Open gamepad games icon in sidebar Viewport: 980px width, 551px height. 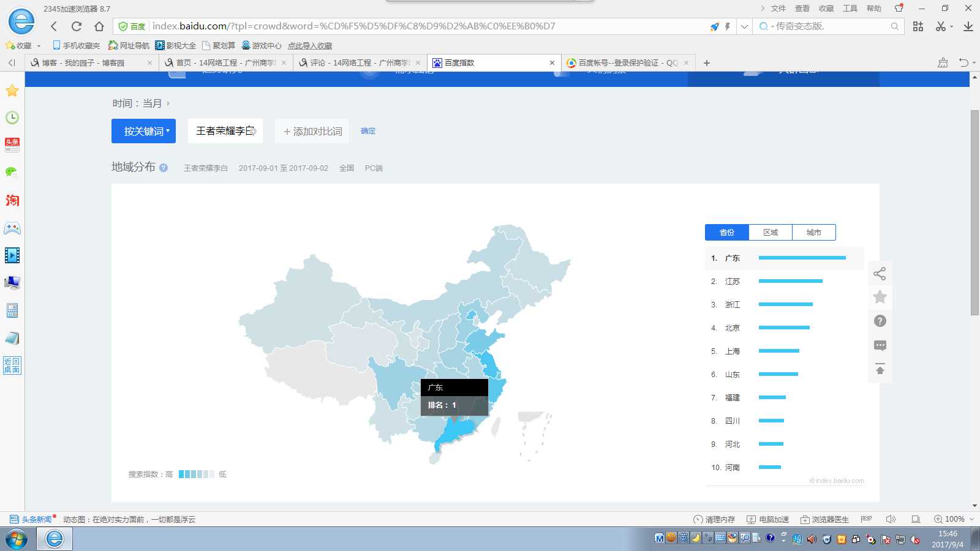pyautogui.click(x=12, y=228)
